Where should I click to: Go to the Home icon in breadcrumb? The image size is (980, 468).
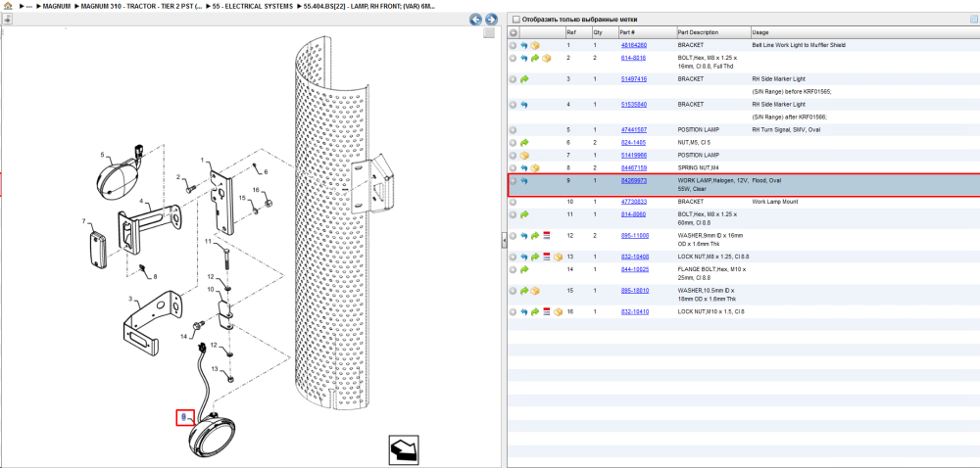click(8, 6)
